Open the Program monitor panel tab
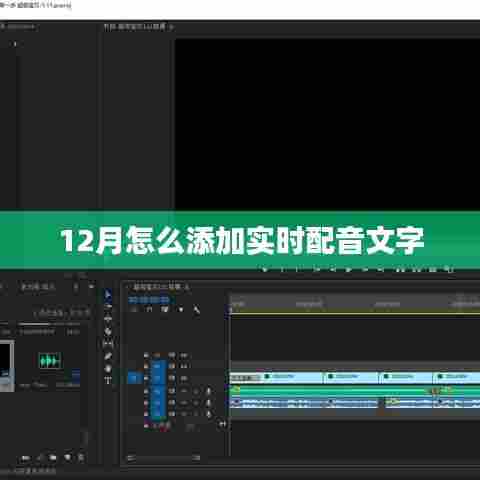Screen dimensions: 480x480 (x=134, y=27)
